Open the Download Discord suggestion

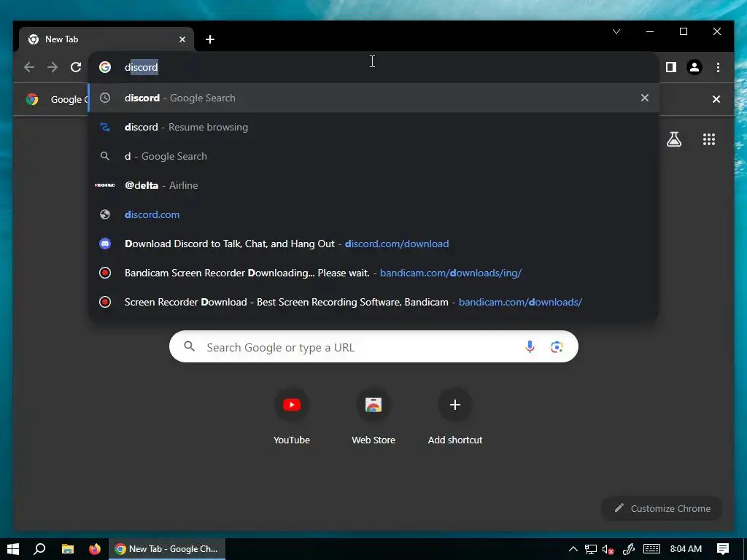[373, 244]
